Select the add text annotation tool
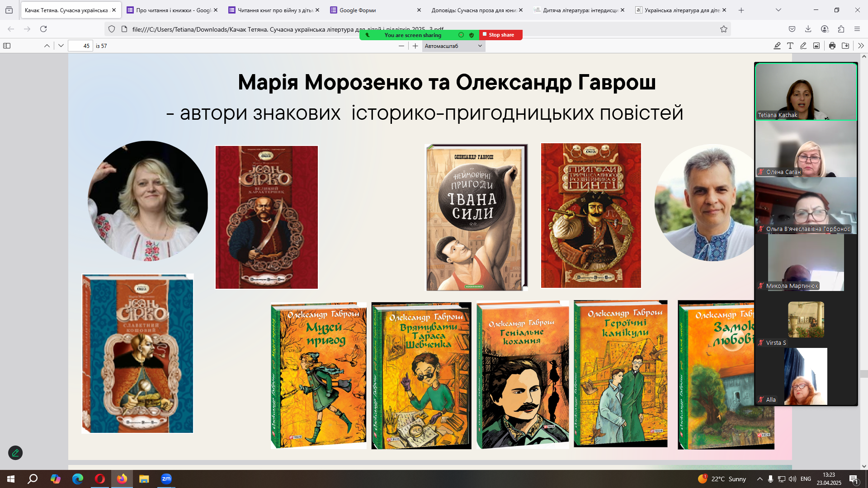 point(790,46)
